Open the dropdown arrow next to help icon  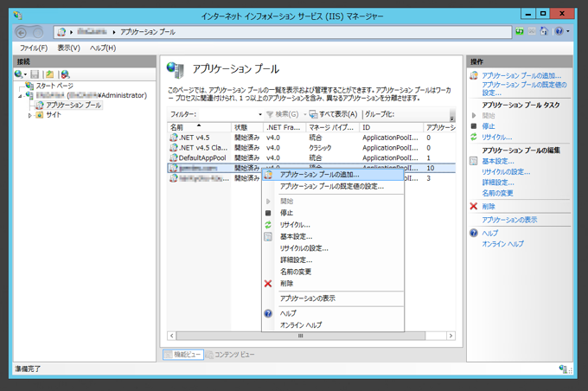[568, 31]
